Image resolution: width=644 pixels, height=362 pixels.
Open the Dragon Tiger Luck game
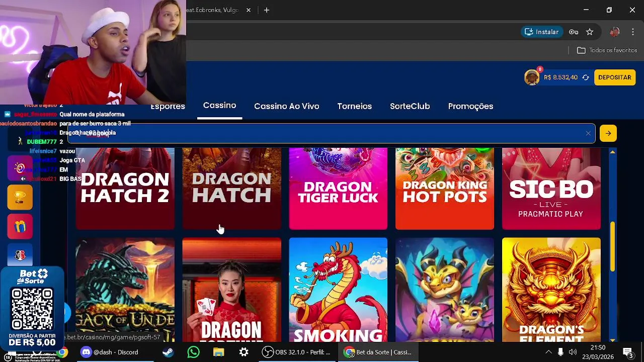(x=338, y=189)
